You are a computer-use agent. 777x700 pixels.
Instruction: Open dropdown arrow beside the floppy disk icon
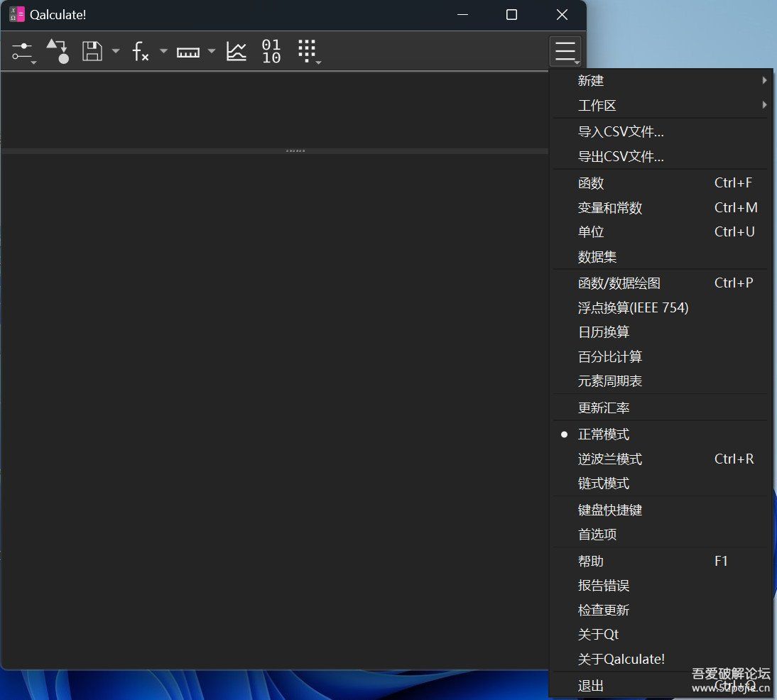pos(116,52)
